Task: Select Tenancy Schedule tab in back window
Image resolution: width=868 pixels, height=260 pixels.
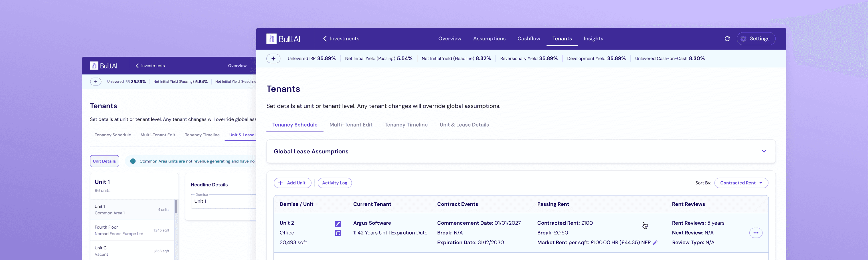Action: click(113, 135)
